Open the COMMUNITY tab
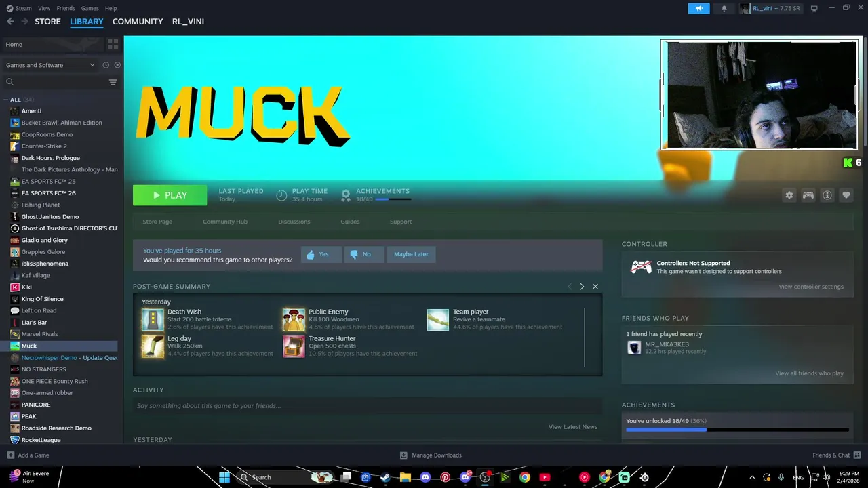The height and width of the screenshot is (488, 868). click(138, 22)
